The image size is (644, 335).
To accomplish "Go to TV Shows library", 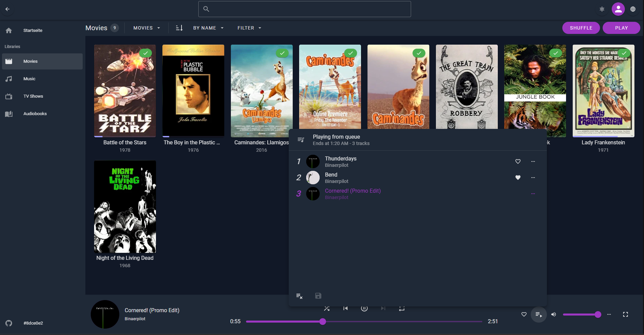I will tap(33, 96).
